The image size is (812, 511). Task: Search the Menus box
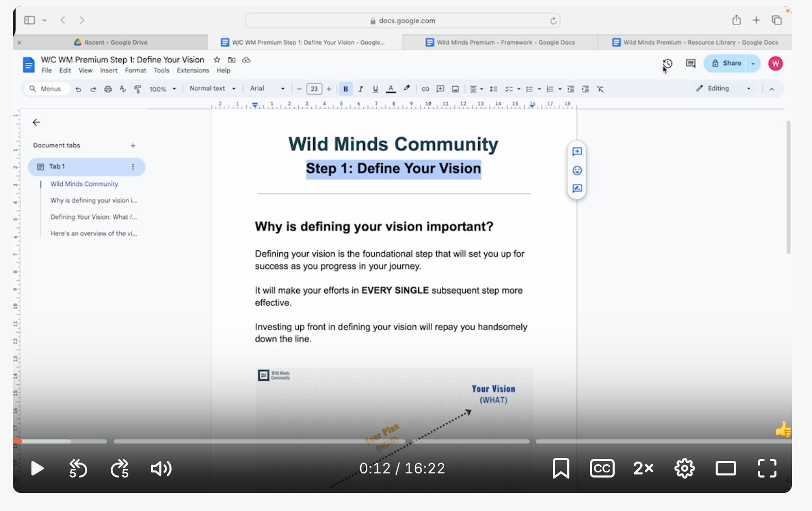(x=46, y=89)
